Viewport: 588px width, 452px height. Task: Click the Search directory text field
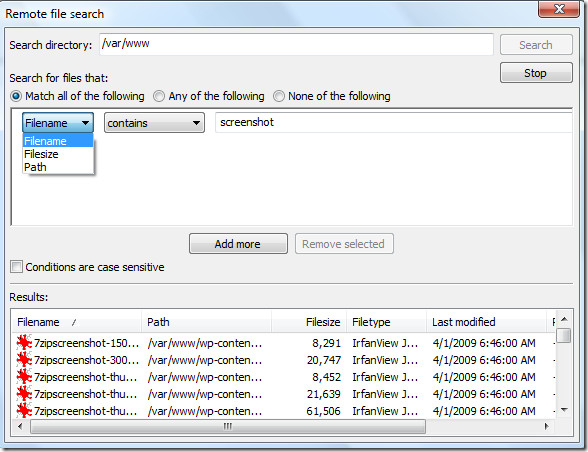[x=296, y=44]
